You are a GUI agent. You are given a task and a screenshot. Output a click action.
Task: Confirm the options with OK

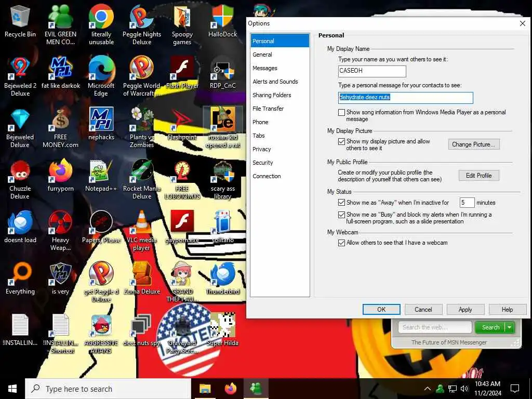381,310
